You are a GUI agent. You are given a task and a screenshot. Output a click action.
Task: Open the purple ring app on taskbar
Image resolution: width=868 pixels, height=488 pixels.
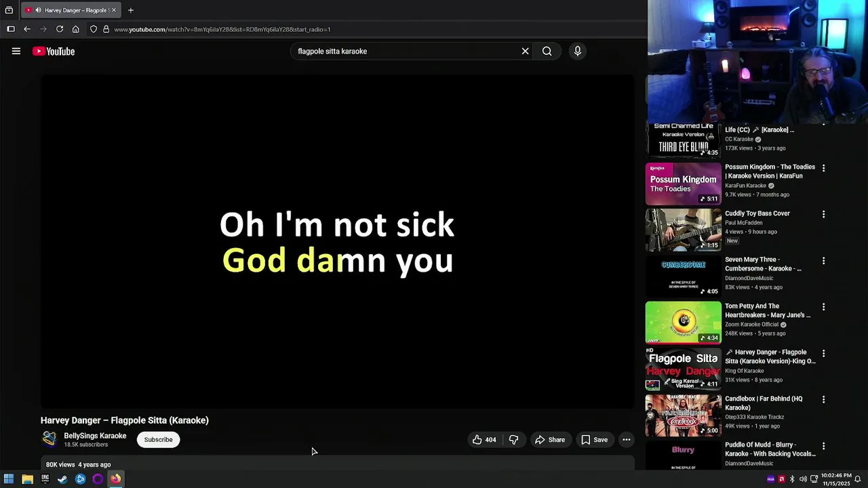[x=98, y=479]
